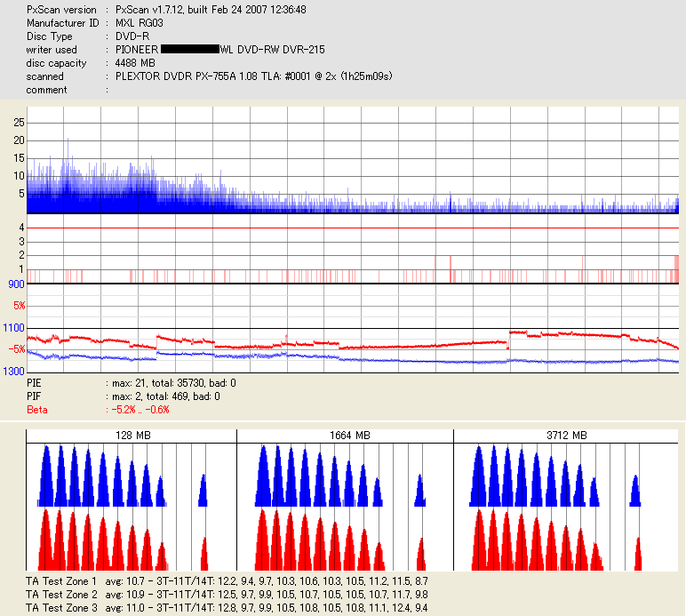This screenshot has width=686, height=616.
Task: Click the PIF max 2 statistics line
Action: [x=124, y=396]
